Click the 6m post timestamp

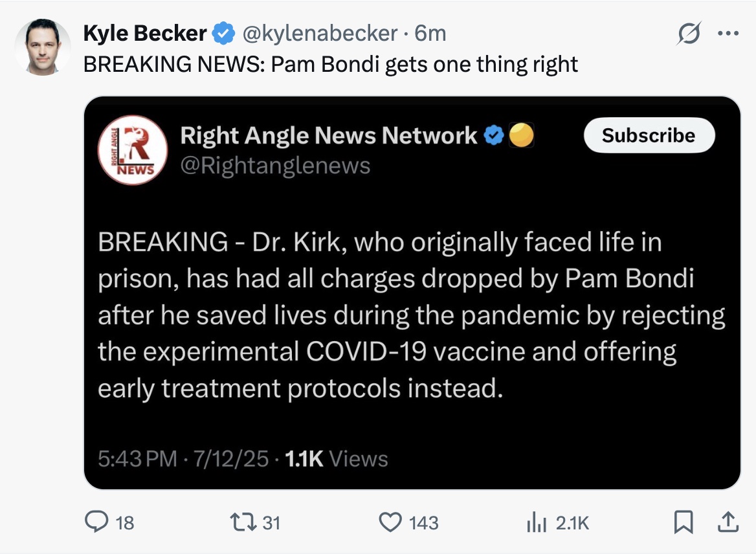[x=430, y=33]
